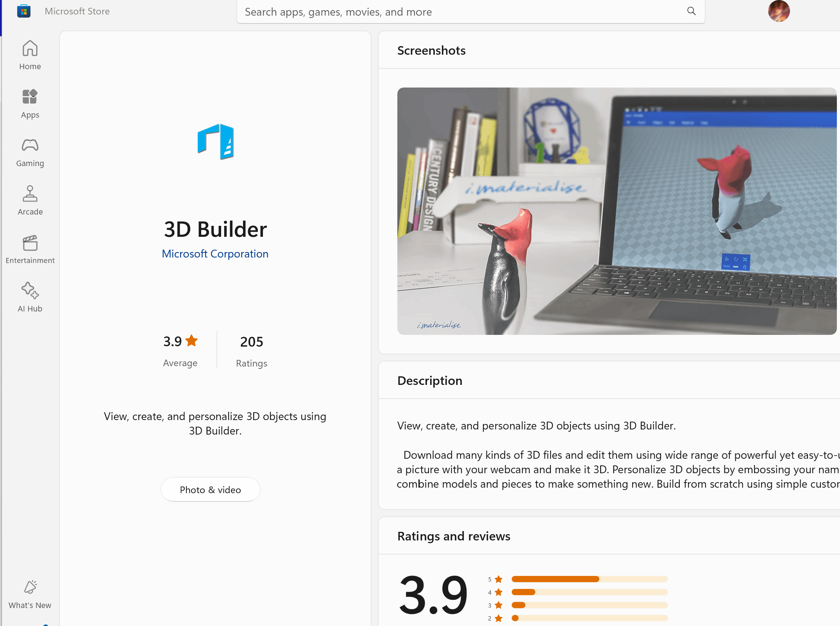Image resolution: width=840 pixels, height=626 pixels.
Task: Click the Microsoft Store app icon
Action: [x=23, y=11]
